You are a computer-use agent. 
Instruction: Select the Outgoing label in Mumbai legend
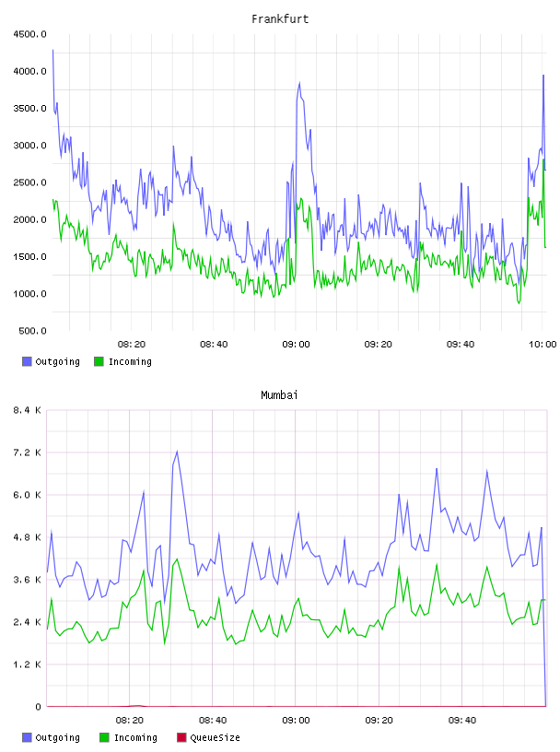57,737
